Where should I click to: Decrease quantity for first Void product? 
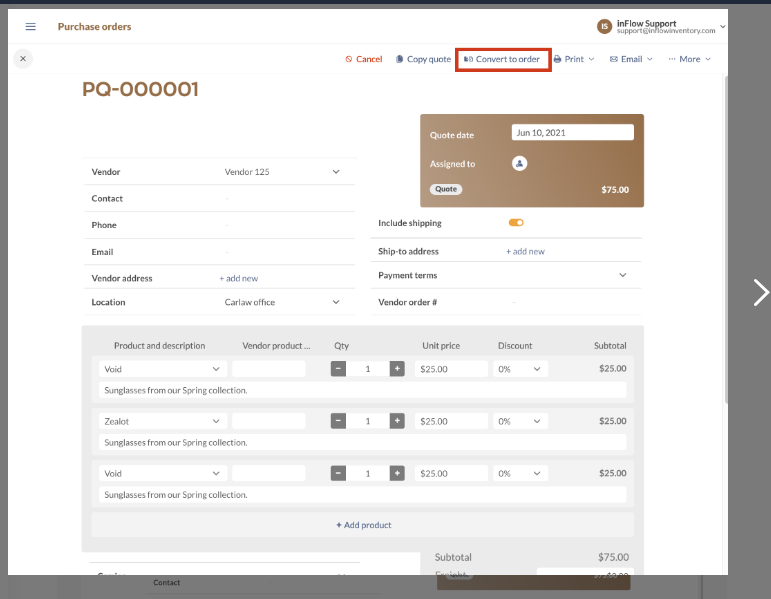click(x=338, y=369)
